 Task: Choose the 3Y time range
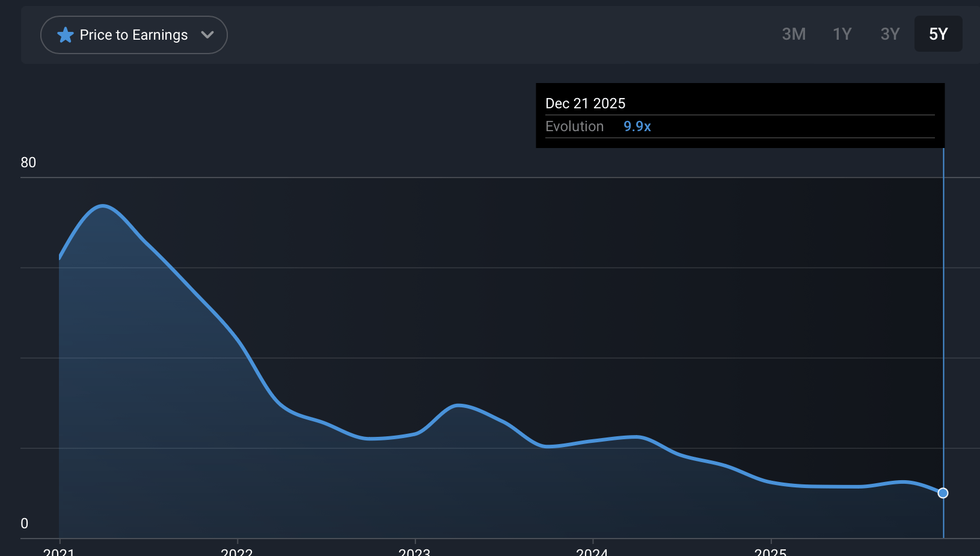point(890,34)
